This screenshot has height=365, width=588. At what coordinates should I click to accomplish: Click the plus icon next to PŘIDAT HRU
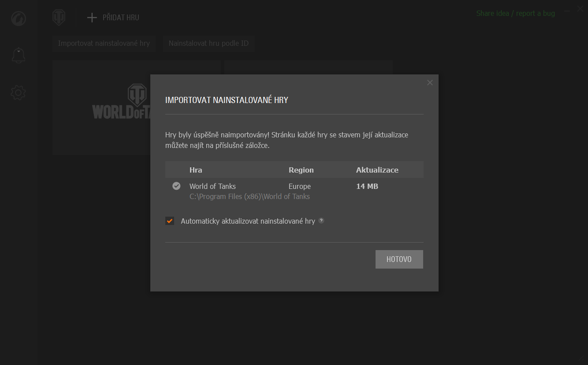point(92,18)
